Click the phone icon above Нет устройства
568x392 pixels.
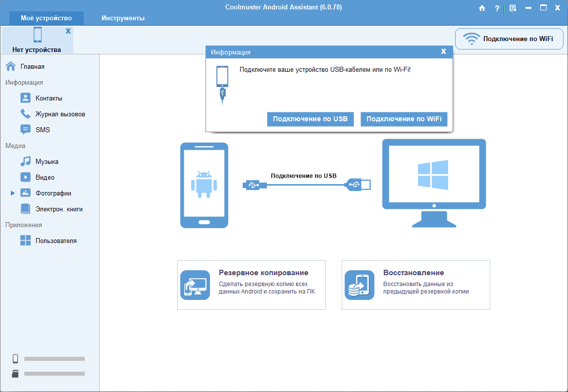pyautogui.click(x=37, y=35)
